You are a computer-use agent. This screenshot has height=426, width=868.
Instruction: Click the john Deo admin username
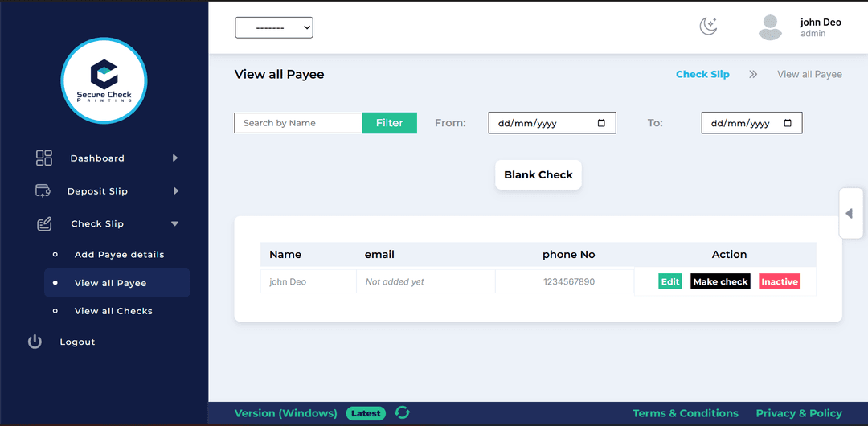coord(821,23)
